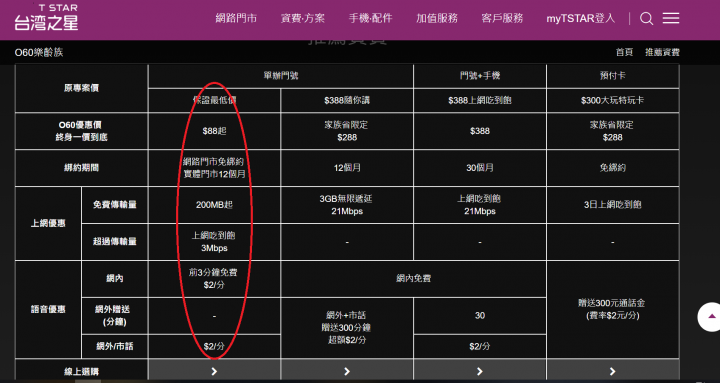Select the 預付卡 header cell

pyautogui.click(x=613, y=76)
